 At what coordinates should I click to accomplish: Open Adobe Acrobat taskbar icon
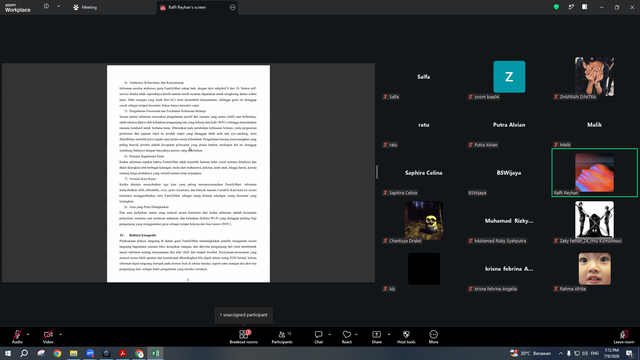[122, 353]
